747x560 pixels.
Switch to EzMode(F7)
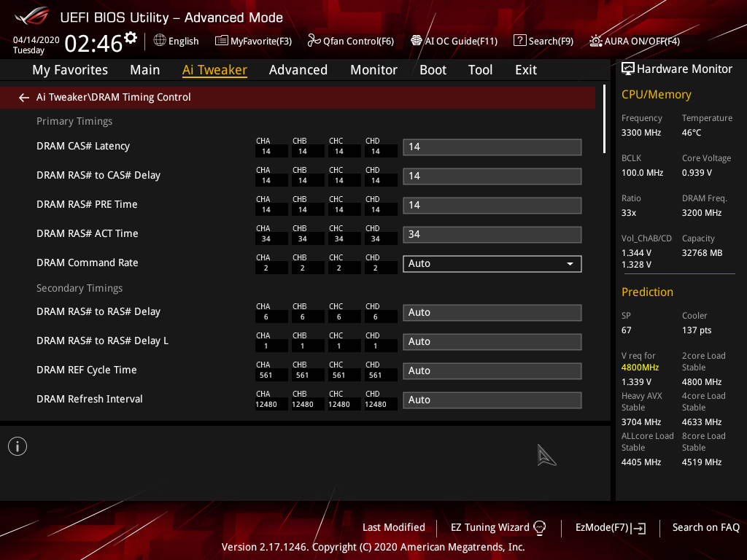tap(611, 528)
